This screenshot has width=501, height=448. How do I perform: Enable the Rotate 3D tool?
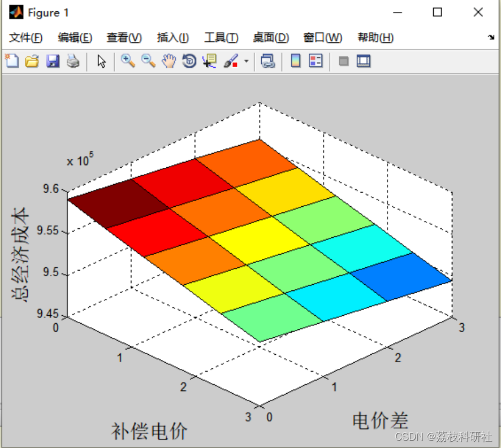tap(189, 60)
